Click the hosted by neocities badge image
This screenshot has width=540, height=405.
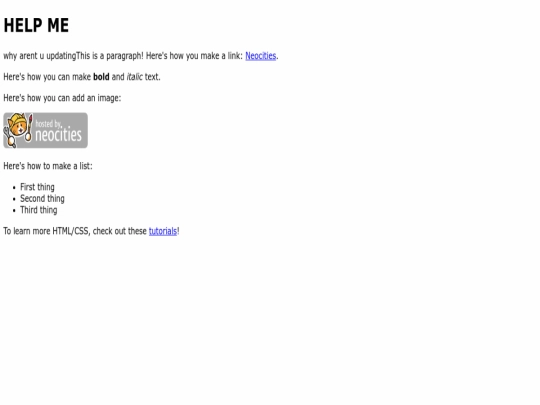click(45, 131)
